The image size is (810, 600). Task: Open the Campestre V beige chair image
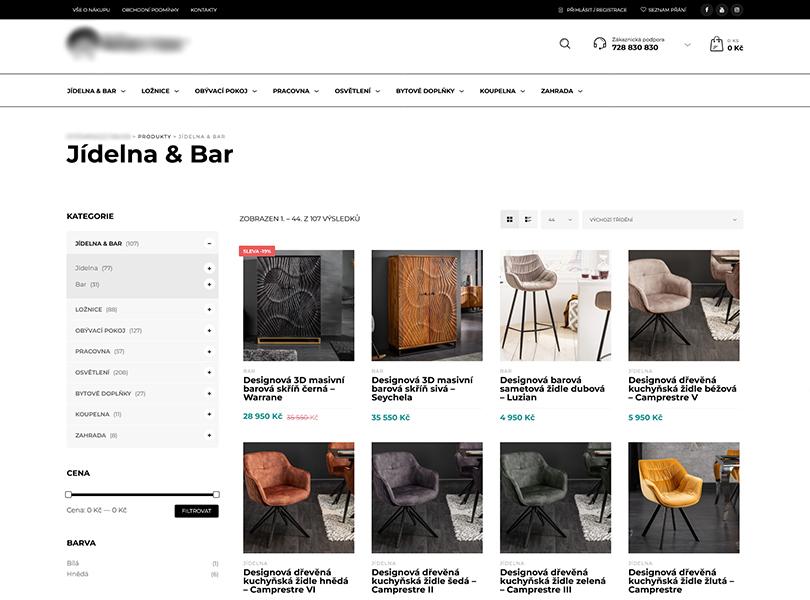tap(683, 305)
